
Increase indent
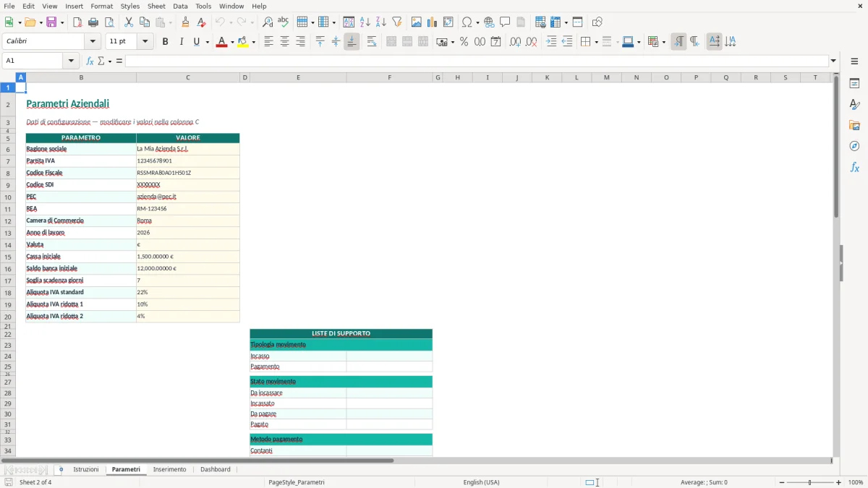[551, 42]
